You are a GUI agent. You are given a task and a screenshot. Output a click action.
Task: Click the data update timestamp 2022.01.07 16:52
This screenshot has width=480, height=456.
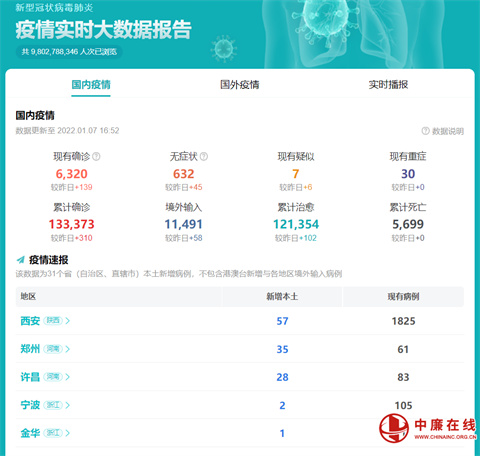pyautogui.click(x=88, y=130)
